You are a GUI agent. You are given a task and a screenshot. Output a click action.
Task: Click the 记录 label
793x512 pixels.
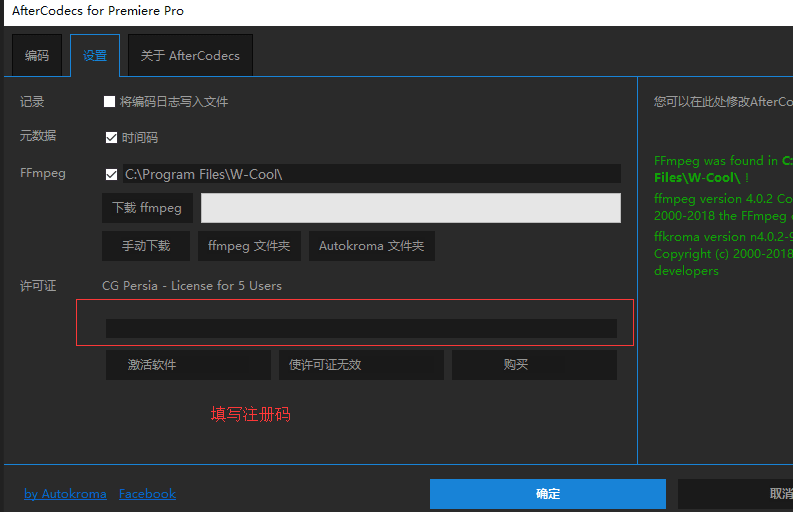click(x=32, y=102)
